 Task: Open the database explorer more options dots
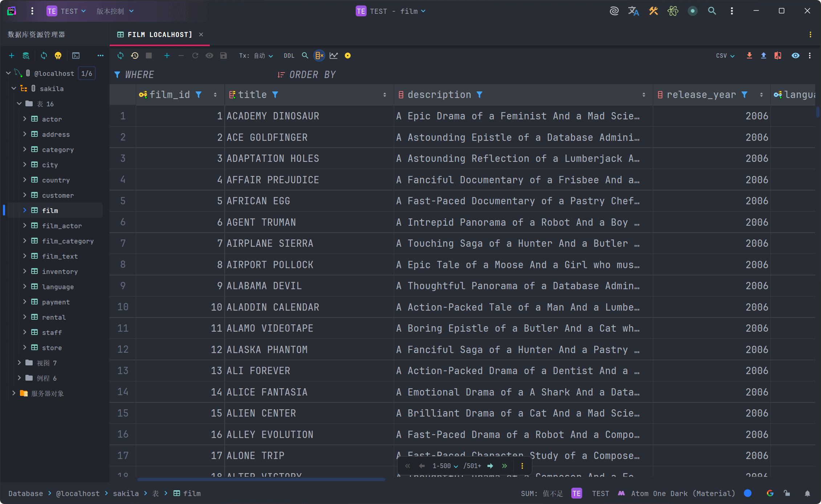[x=101, y=56]
